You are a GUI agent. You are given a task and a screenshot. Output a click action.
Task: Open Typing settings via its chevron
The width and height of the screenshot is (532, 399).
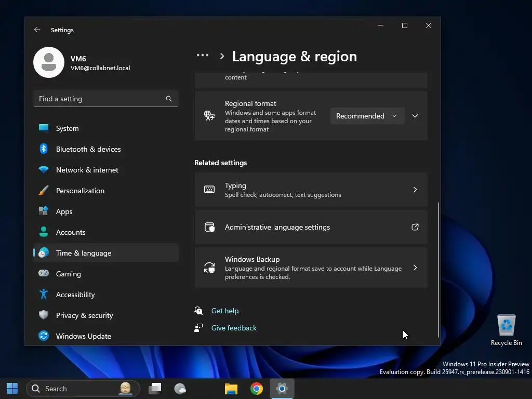(x=415, y=190)
